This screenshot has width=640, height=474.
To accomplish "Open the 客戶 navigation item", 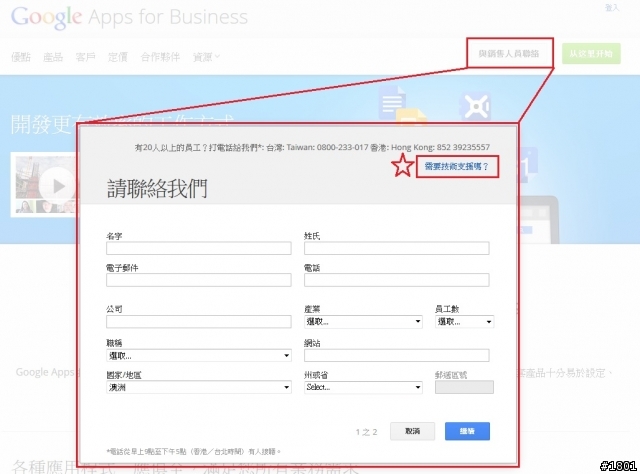I will point(85,57).
